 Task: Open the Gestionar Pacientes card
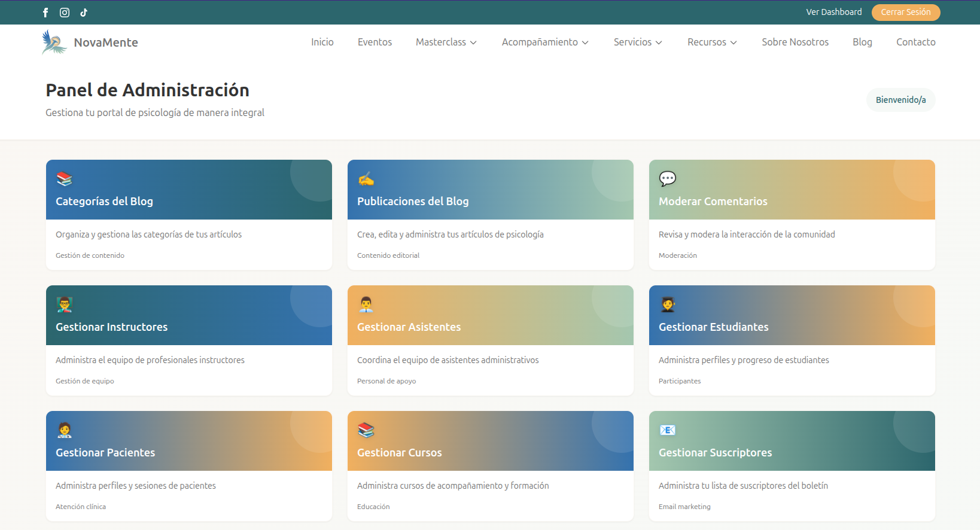tap(105, 453)
